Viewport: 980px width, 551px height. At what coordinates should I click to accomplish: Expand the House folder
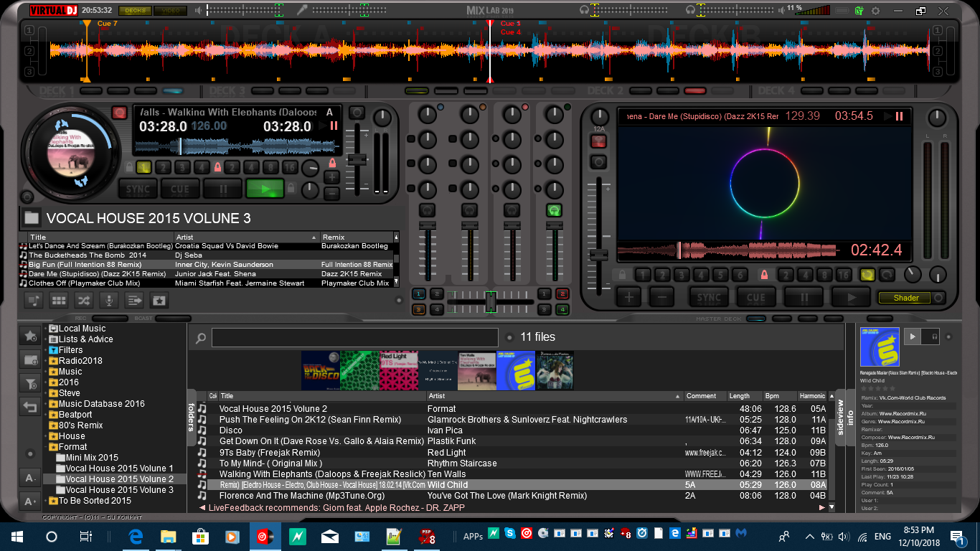tap(46, 436)
